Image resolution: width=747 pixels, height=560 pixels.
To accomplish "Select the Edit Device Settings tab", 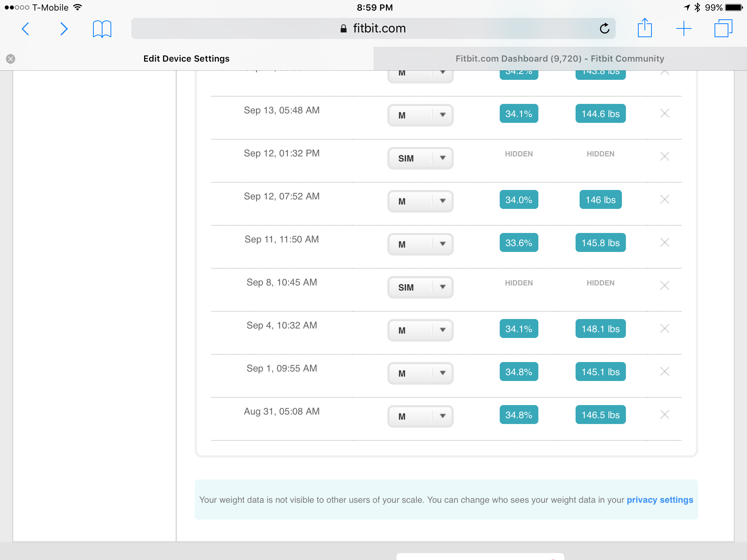I will 186,59.
